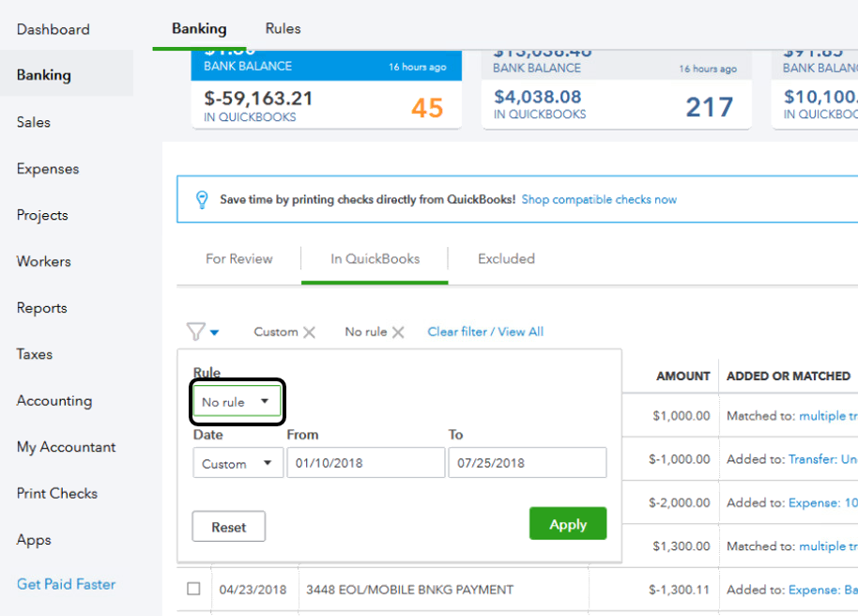Click Clear filter / View All link
858x616 pixels.
485,331
